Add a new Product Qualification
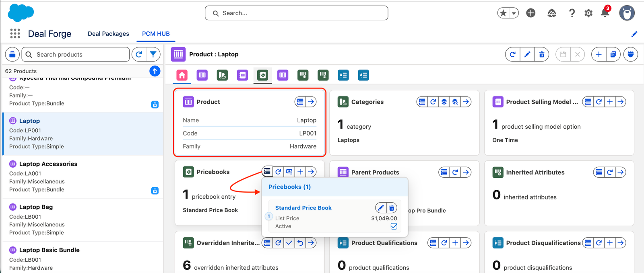The height and width of the screenshot is (273, 644). pyautogui.click(x=455, y=243)
